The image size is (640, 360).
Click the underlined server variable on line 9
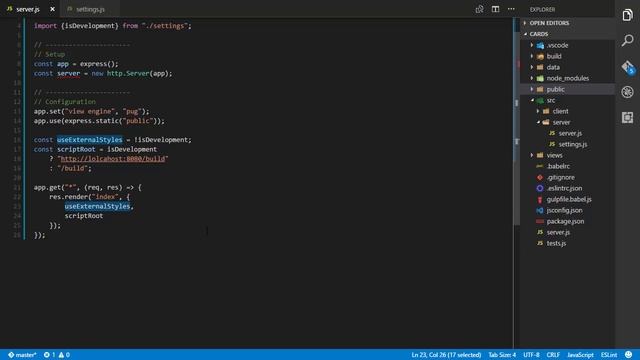(x=69, y=74)
